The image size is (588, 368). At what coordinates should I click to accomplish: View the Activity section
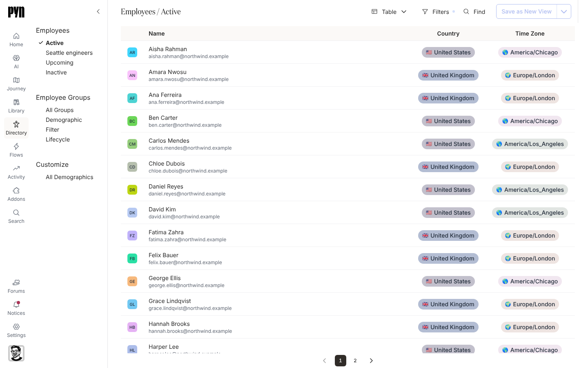(x=16, y=172)
